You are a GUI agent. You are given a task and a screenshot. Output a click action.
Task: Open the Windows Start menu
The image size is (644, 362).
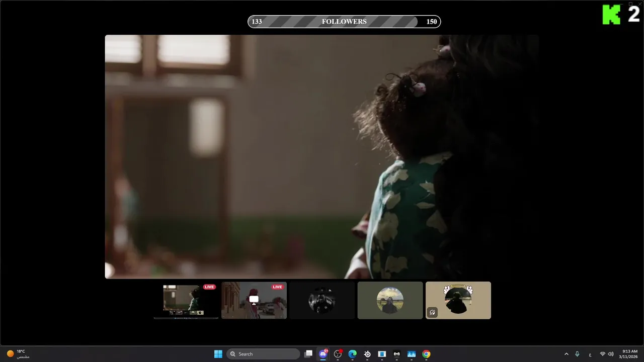click(x=218, y=354)
